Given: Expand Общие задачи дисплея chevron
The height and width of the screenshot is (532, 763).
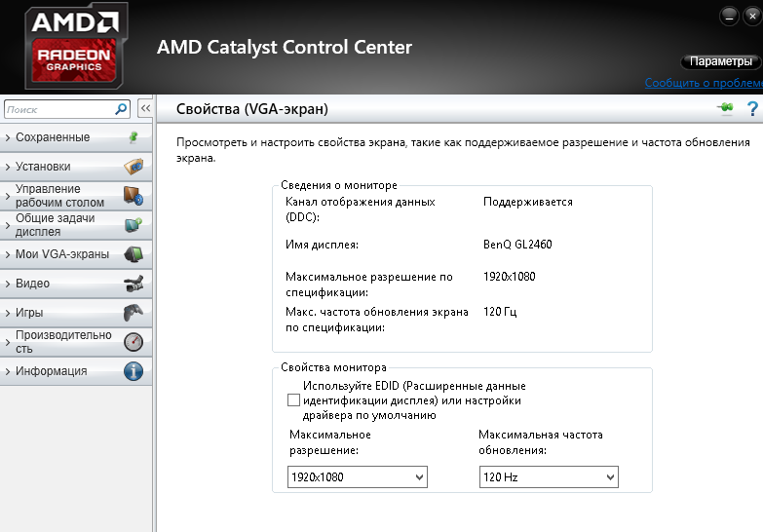Looking at the screenshot, I should tap(7, 225).
